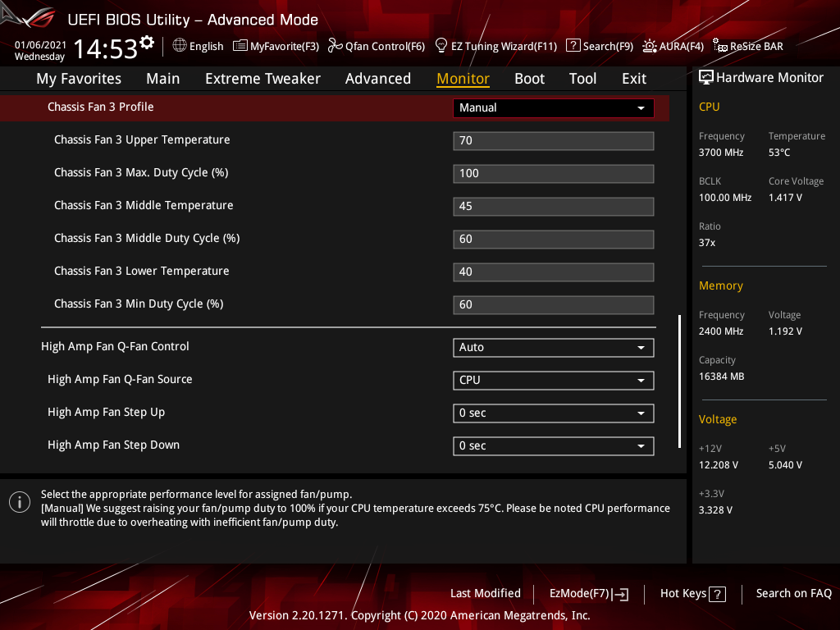Image resolution: width=840 pixels, height=630 pixels.
Task: Click the Last Modified button
Action: pyautogui.click(x=486, y=593)
